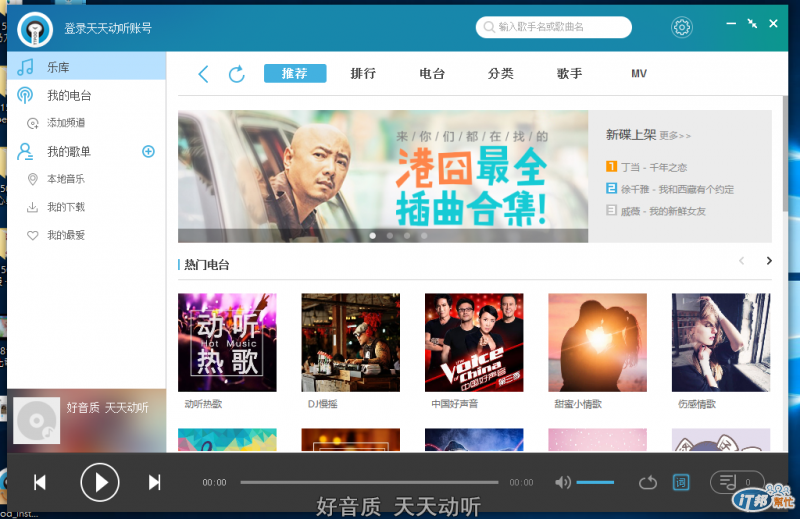Change the loop playback mode
Image resolution: width=800 pixels, height=519 pixels.
[x=648, y=482]
